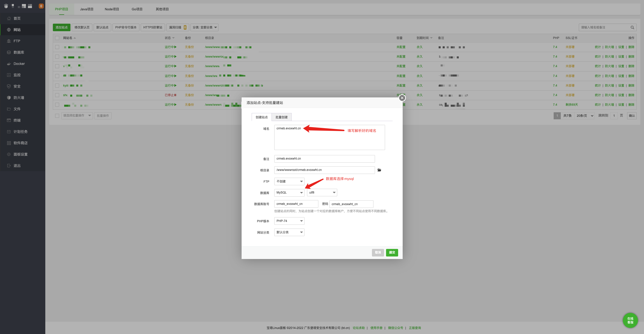Switch to the 批量创建 tab in the dialog
Image resolution: width=644 pixels, height=334 pixels.
pyautogui.click(x=282, y=117)
